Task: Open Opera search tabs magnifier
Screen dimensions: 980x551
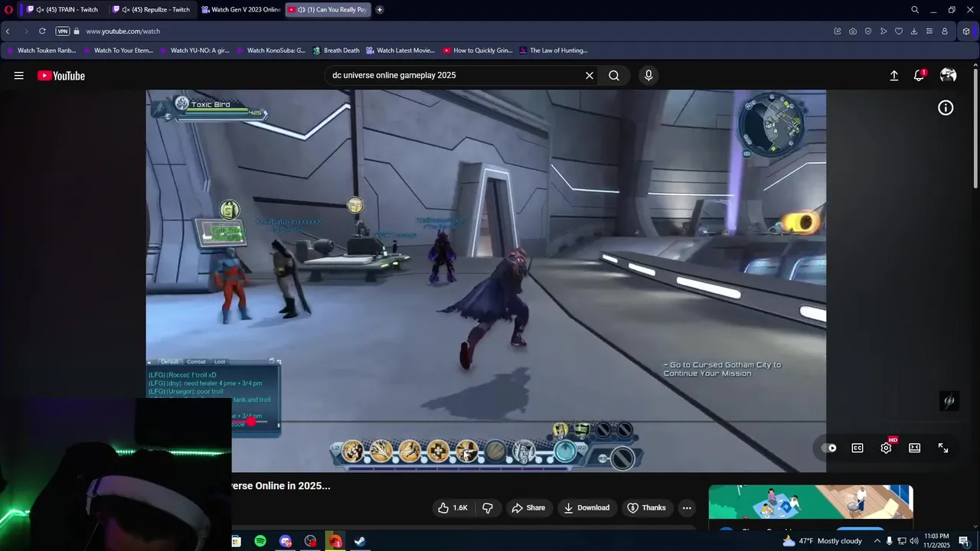Action: coord(915,10)
